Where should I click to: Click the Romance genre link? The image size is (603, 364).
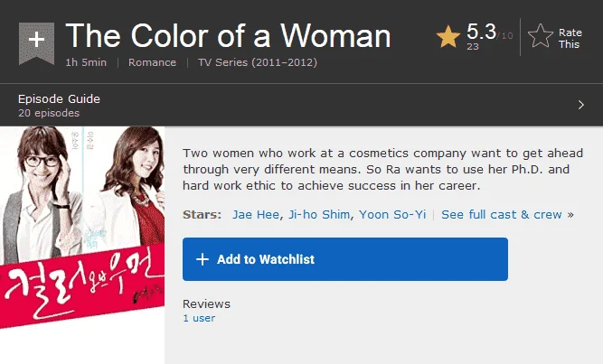click(152, 62)
